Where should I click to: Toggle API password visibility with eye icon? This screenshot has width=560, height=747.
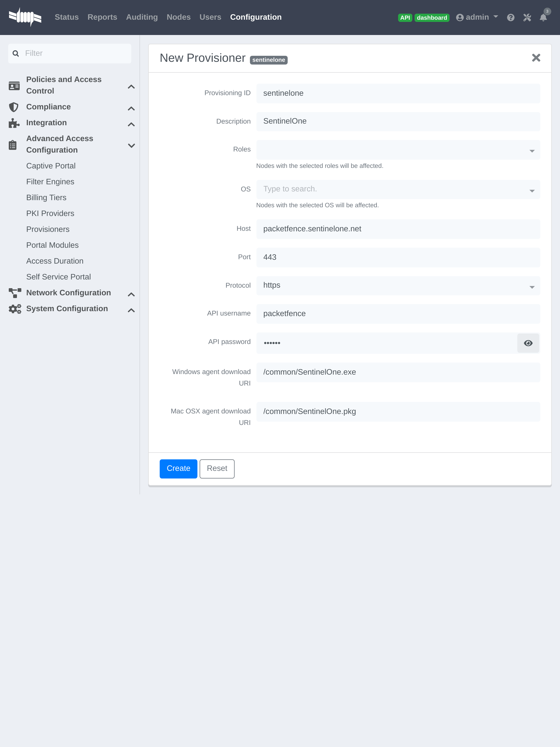[528, 343]
